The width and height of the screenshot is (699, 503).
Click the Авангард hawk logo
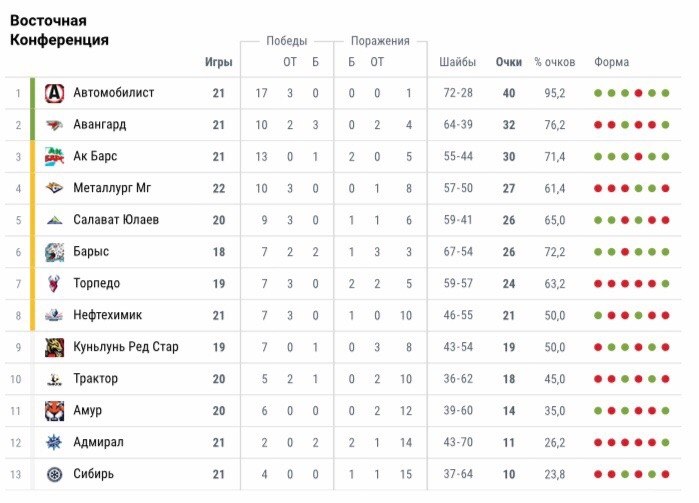tap(54, 125)
